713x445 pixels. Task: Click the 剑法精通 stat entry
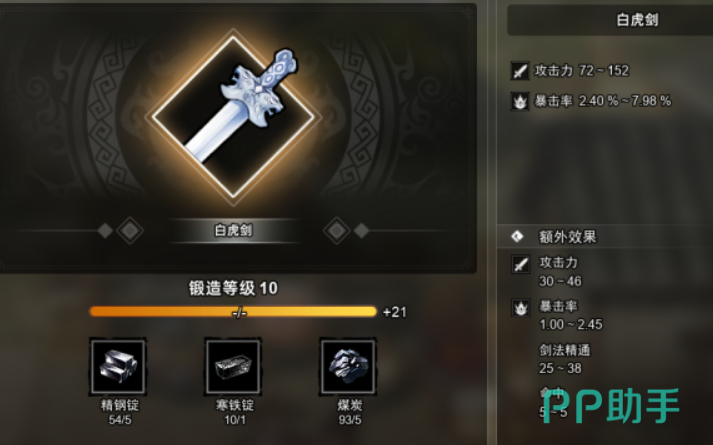564,359
